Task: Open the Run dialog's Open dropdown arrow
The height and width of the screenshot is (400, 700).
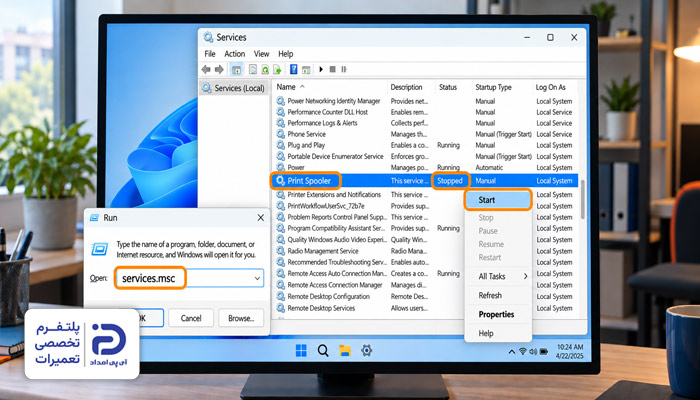Action: [257, 278]
